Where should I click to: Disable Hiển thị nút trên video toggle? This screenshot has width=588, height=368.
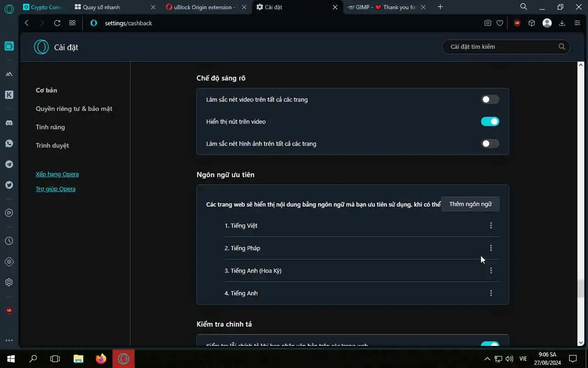pos(490,121)
